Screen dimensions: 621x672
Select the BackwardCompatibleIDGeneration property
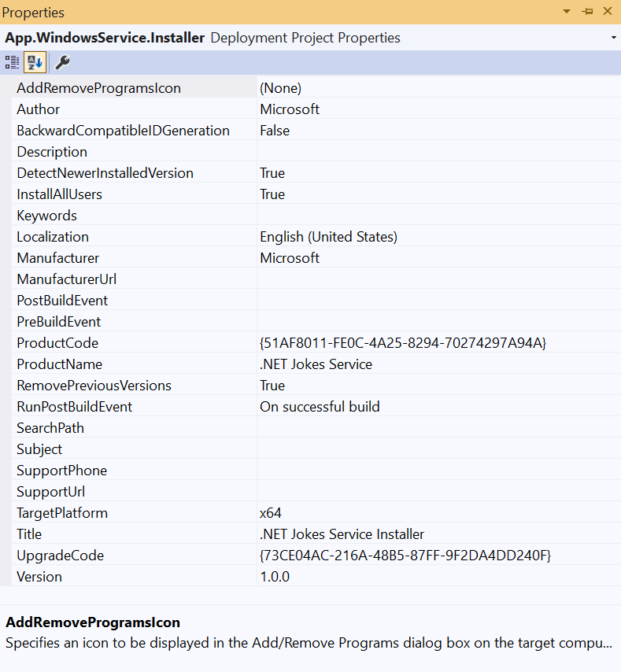click(123, 131)
